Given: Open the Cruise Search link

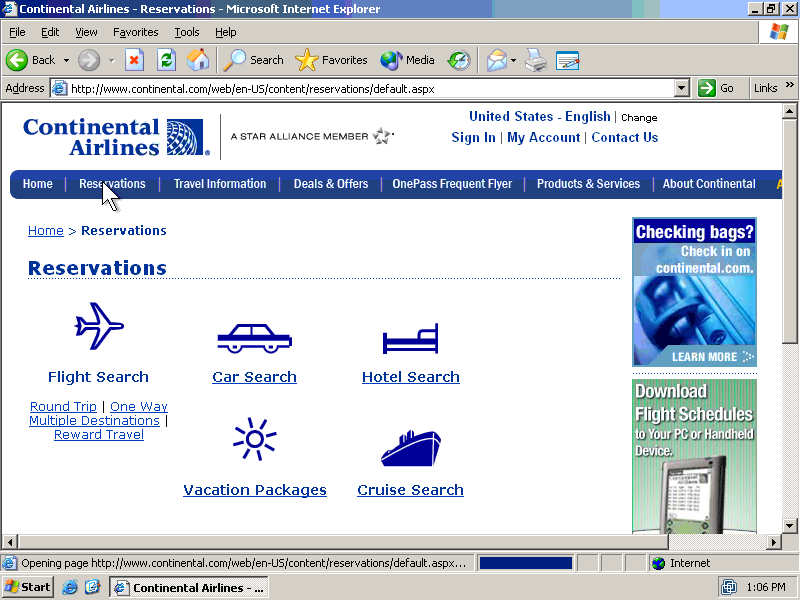Looking at the screenshot, I should point(410,490).
